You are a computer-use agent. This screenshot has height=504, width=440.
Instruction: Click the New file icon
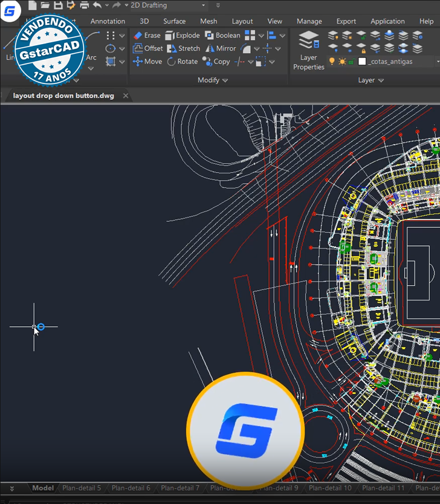32,5
